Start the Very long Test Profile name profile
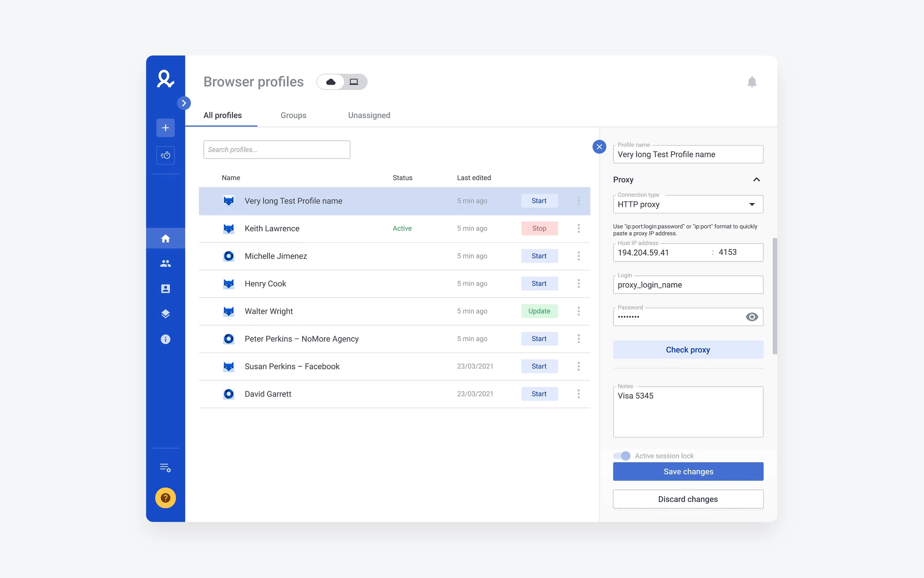This screenshot has width=924, height=578. point(539,201)
